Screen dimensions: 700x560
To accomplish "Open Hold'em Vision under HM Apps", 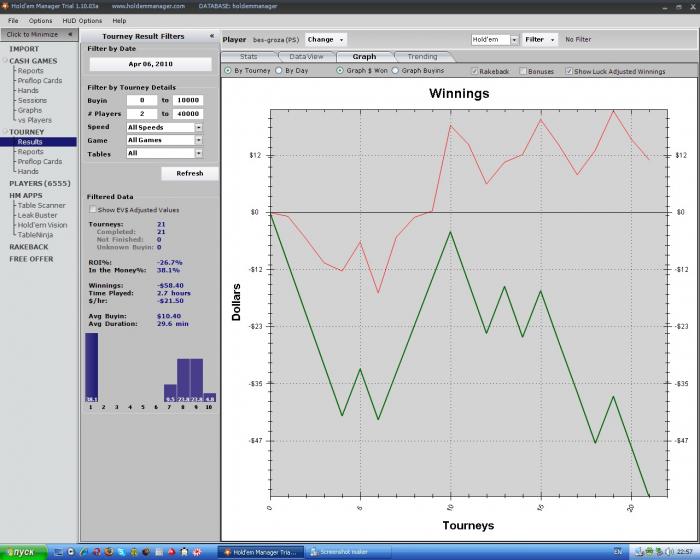I will click(42, 225).
